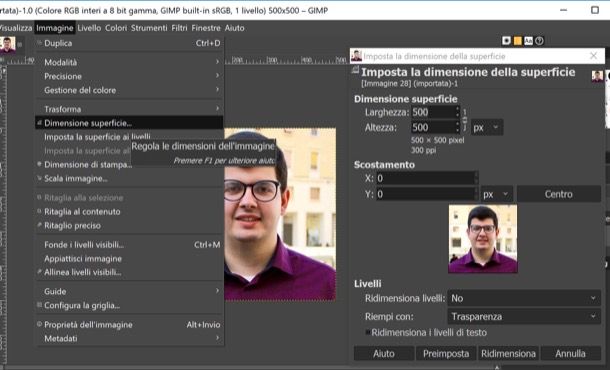The height and width of the screenshot is (370, 610).
Task: Click the dialog title bar image icon
Action: 356,56
